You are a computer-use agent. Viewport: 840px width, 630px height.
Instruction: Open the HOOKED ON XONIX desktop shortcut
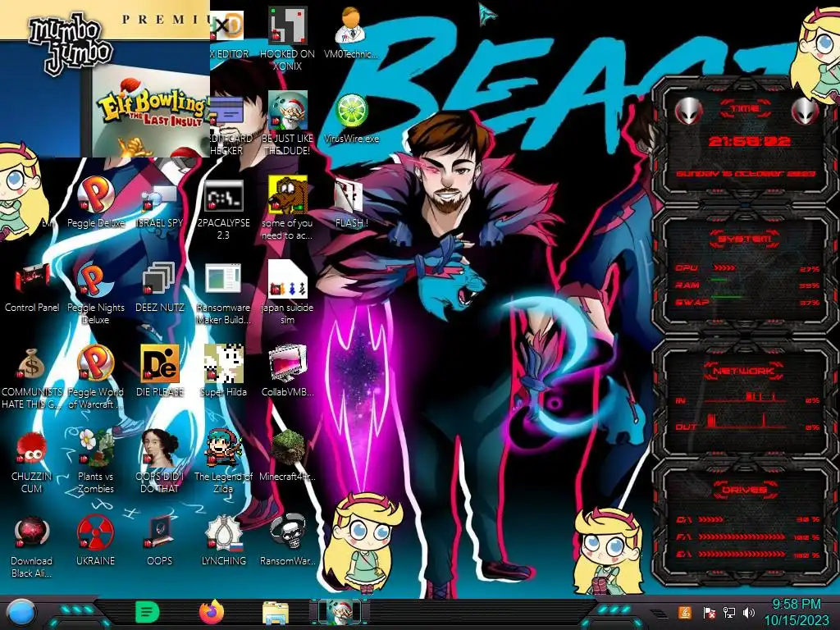click(287, 39)
